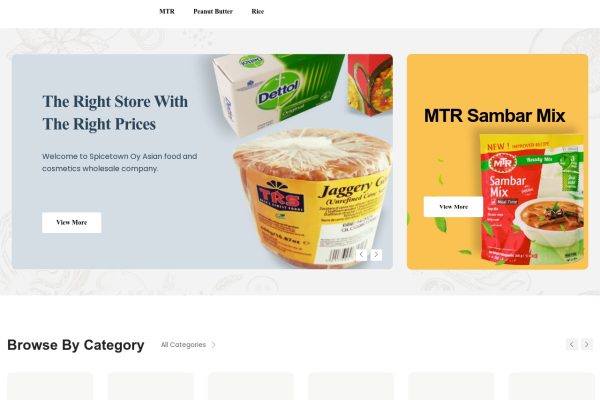
Task: Show previous items in Browse By Category carousel
Action: 572,344
